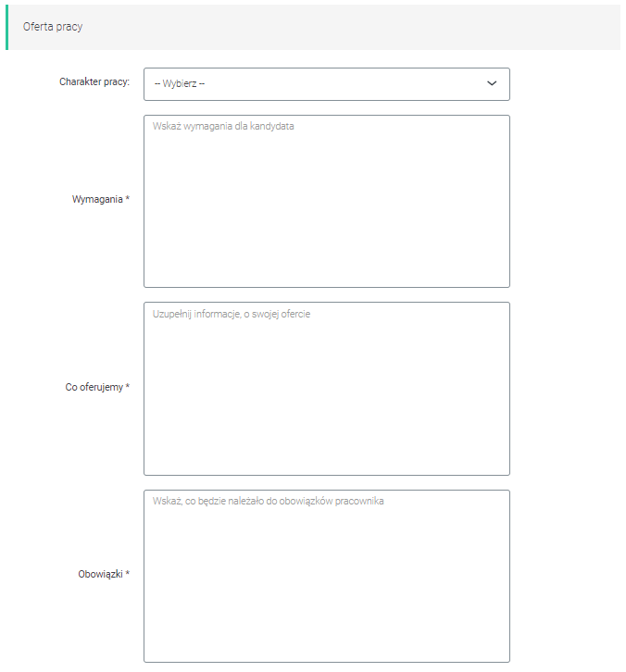Focus the Co oferujemy text area

point(326,388)
